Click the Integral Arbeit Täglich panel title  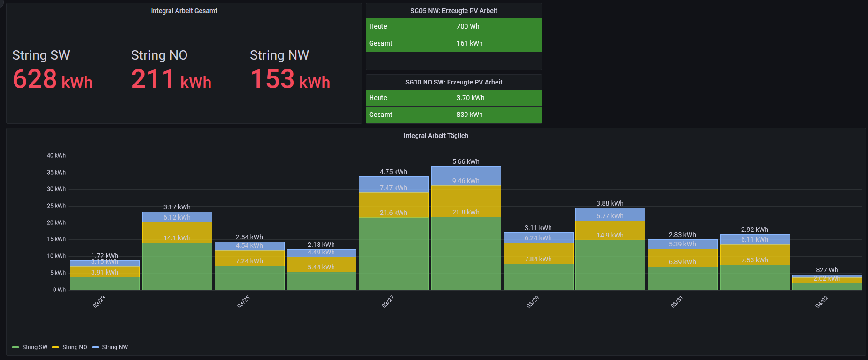pyautogui.click(x=435, y=136)
